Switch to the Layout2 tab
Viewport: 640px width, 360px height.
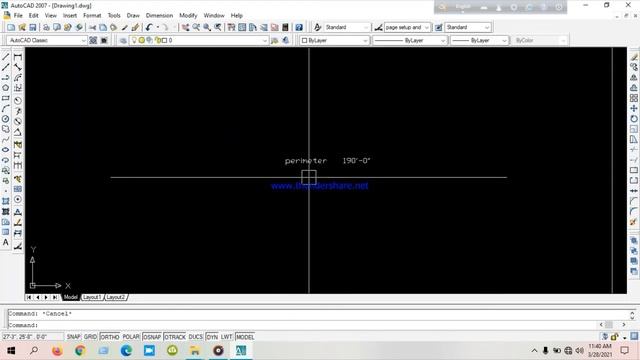tap(116, 297)
